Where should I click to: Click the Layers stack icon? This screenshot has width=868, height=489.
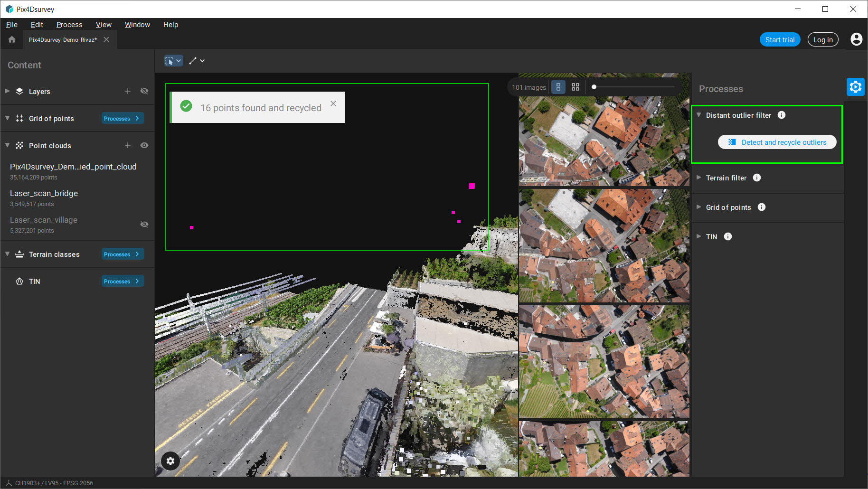(19, 91)
